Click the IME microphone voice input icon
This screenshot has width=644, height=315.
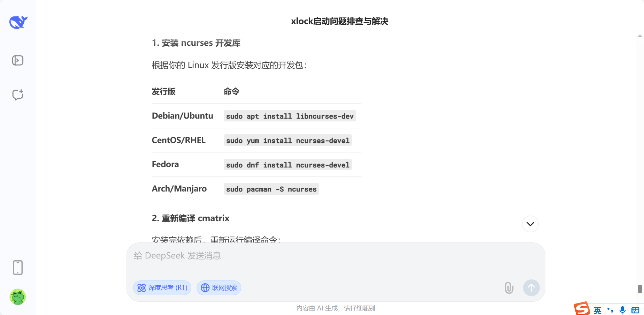(622, 310)
